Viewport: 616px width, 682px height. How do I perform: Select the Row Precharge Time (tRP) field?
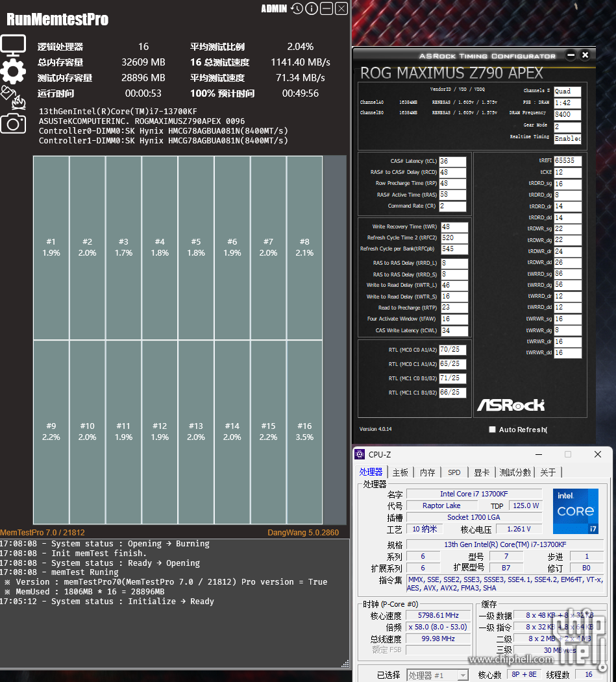coord(452,184)
